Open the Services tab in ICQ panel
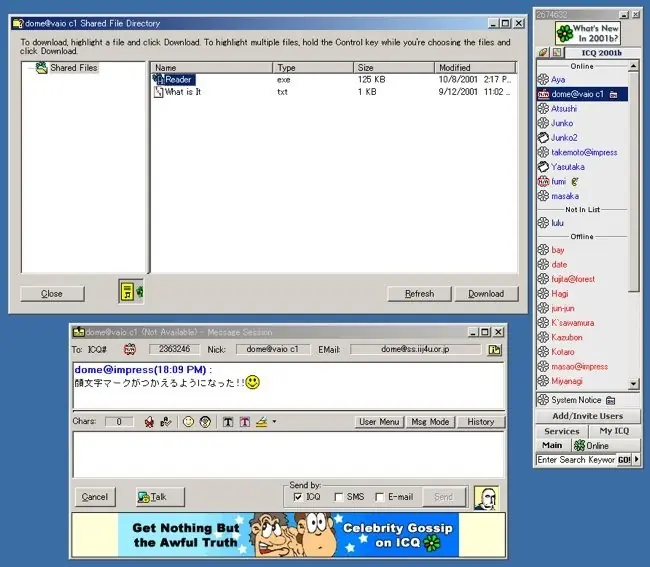The width and height of the screenshot is (650, 567). pos(561,431)
